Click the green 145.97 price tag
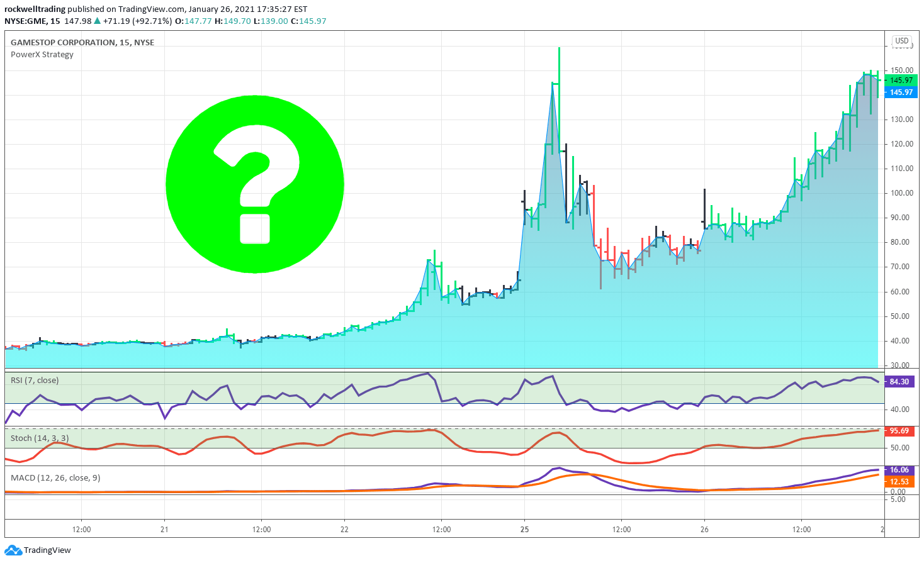 point(901,81)
